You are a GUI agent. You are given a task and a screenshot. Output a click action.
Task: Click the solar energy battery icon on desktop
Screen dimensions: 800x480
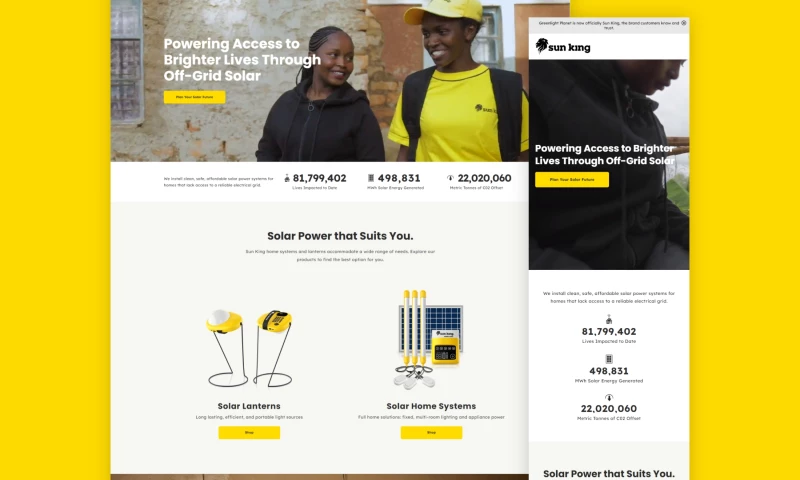[x=371, y=178]
